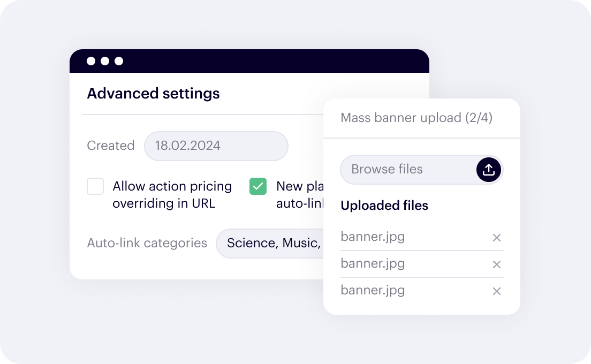
Task: Click the middle window dot in title bar
Action: pos(105,61)
